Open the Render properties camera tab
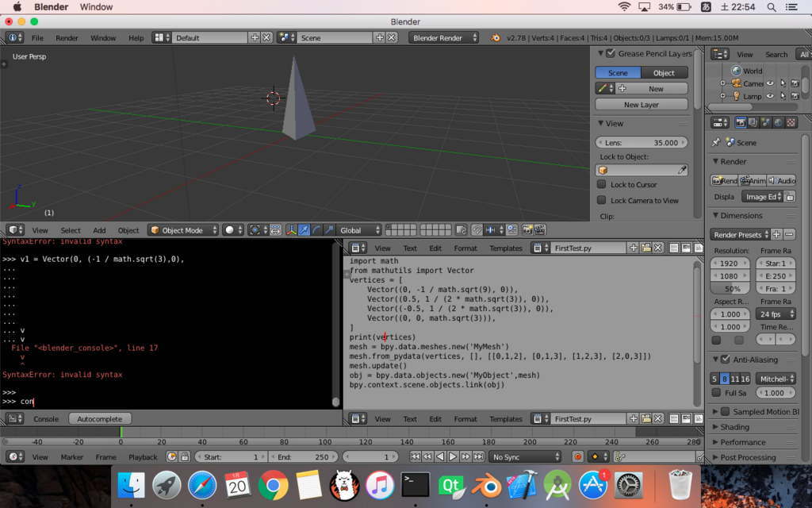The width and height of the screenshot is (812, 508). click(x=741, y=123)
